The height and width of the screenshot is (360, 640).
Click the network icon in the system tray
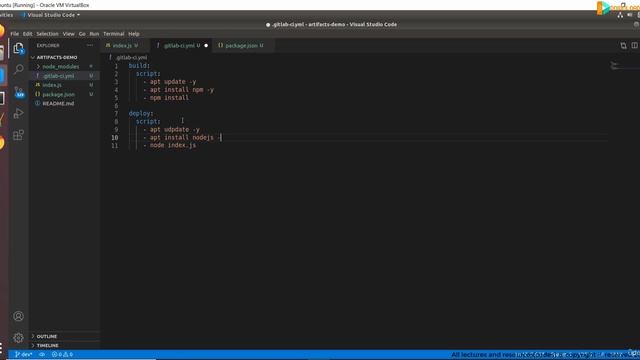tap(620, 15)
